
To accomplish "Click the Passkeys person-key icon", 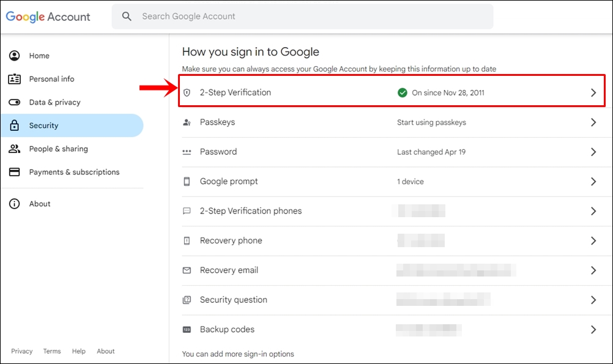I will tap(187, 122).
